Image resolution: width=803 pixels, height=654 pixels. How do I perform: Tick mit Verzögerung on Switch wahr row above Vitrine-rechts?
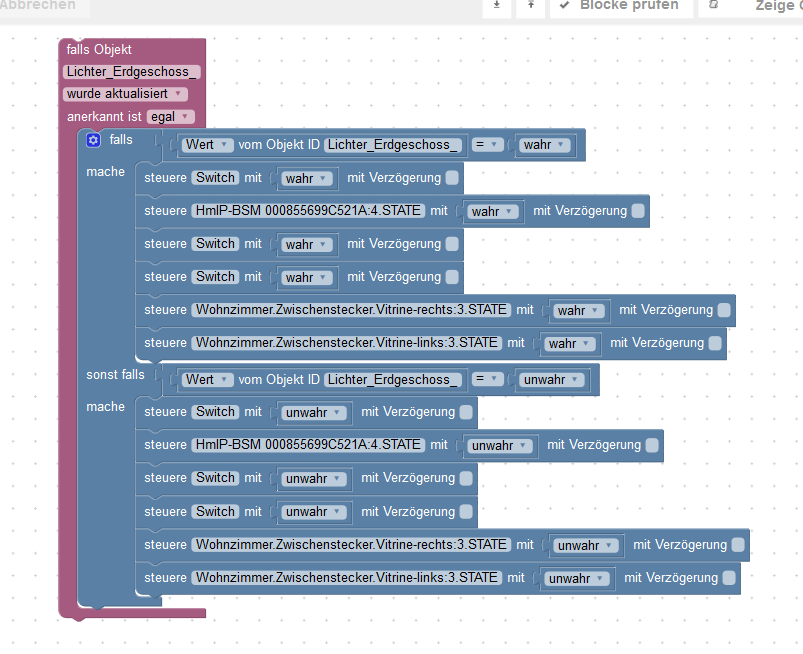pyautogui.click(x=452, y=277)
